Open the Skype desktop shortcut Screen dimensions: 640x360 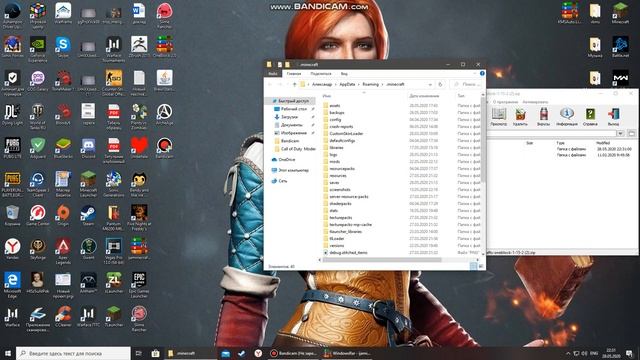point(63,45)
